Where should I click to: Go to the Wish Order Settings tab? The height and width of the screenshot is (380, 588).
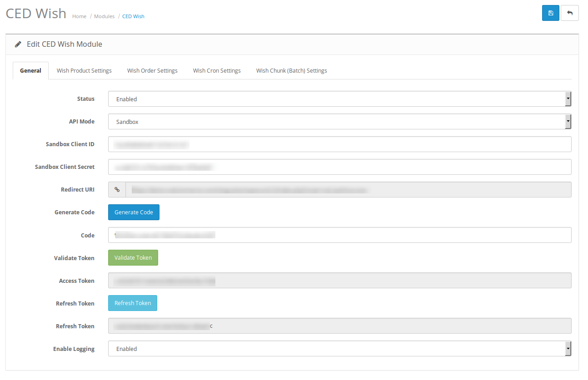pos(152,71)
